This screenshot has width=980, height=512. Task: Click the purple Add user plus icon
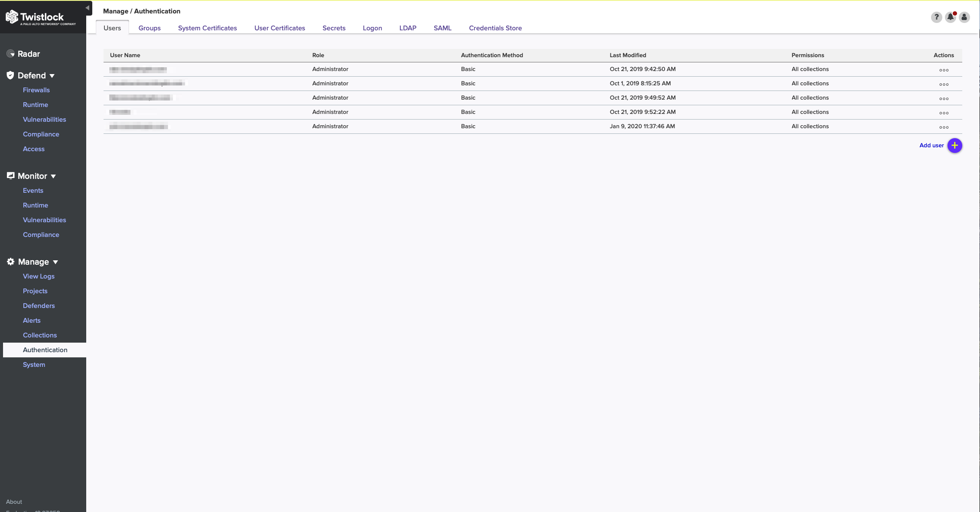(954, 146)
